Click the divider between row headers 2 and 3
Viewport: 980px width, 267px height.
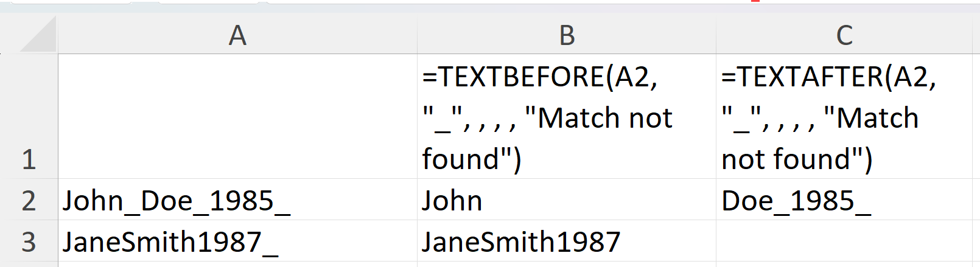29,220
